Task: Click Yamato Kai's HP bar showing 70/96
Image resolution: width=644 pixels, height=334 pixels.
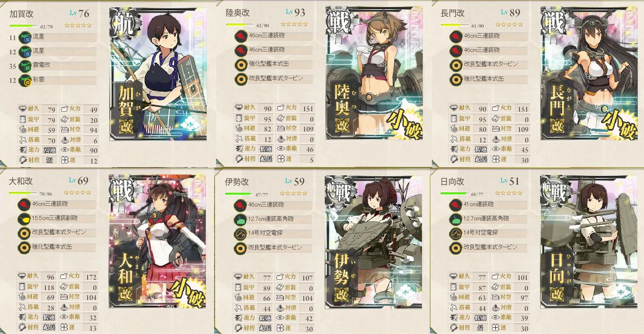Action: pyautogui.click(x=24, y=193)
